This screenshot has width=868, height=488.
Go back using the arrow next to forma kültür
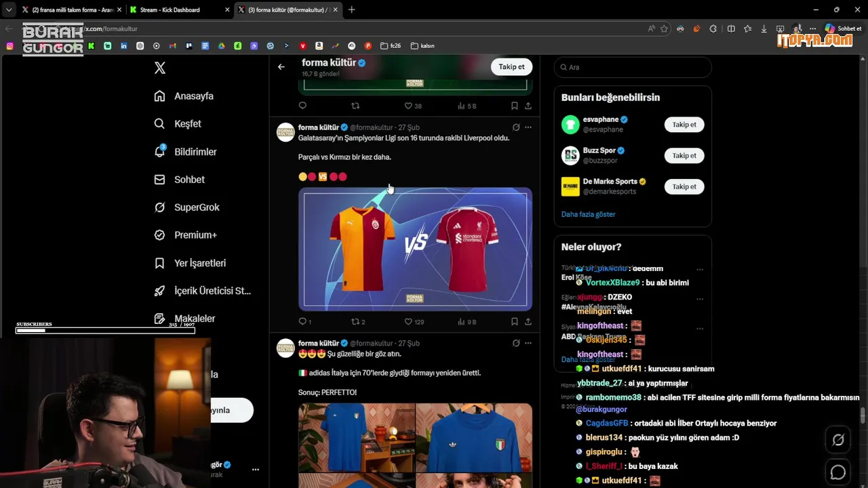click(x=281, y=67)
